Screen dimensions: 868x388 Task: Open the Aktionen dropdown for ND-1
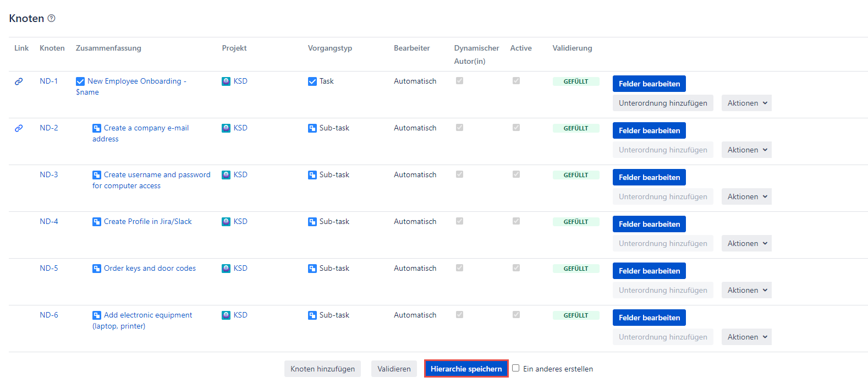pyautogui.click(x=746, y=103)
